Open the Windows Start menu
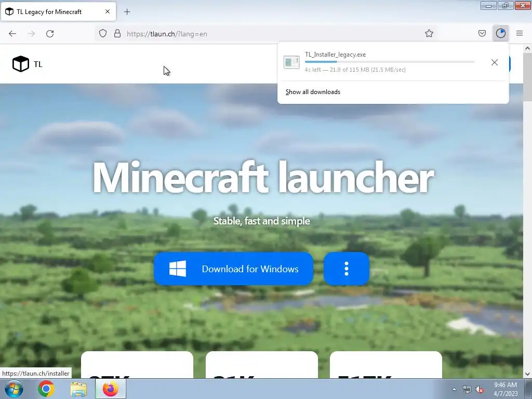This screenshot has width=532, height=399. [x=14, y=389]
